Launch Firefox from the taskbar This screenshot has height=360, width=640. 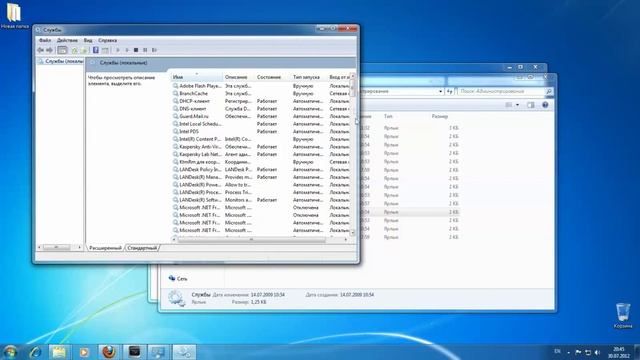pyautogui.click(x=109, y=352)
